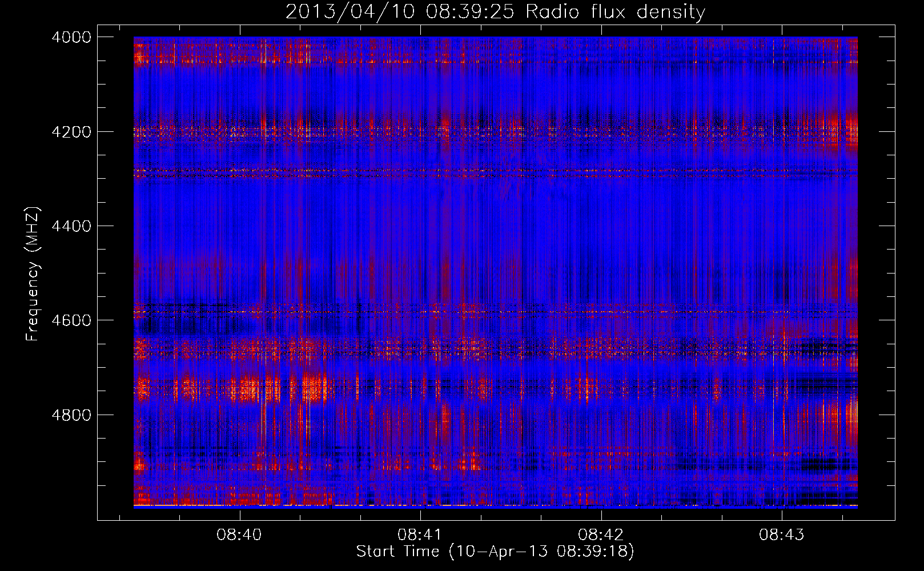The height and width of the screenshot is (571, 924).
Task: Click the 4200 frequency axis label
Action: click(x=71, y=132)
